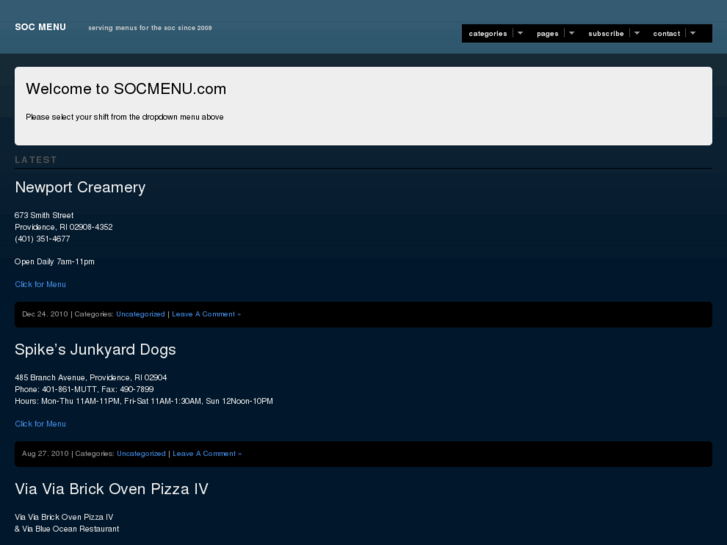The image size is (727, 545).
Task: Select 'Open Daily 7am-11pm' hours text
Action: [x=54, y=262]
